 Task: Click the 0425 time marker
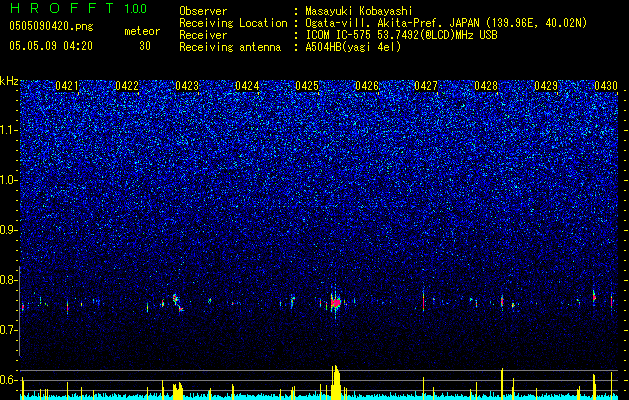tap(307, 86)
